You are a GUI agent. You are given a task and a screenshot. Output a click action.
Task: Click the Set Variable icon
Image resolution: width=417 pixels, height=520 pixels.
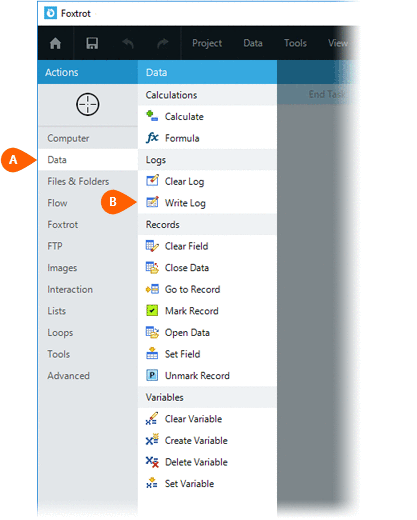[152, 483]
